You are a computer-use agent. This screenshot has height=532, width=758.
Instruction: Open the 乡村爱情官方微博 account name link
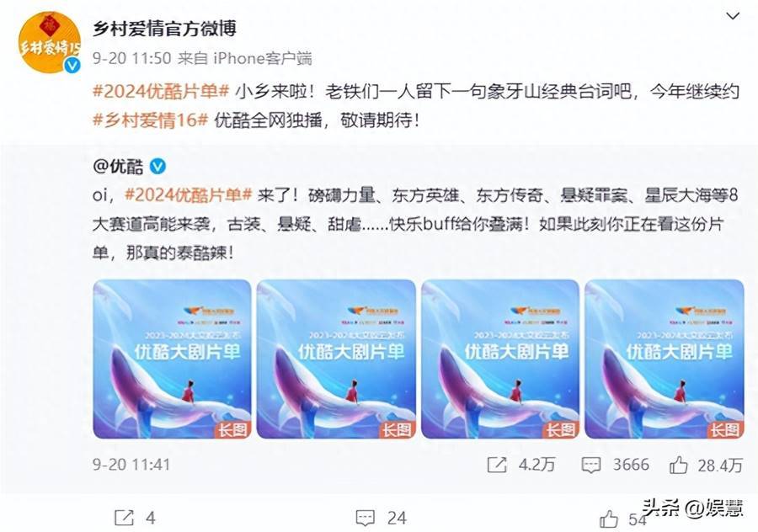[x=164, y=29]
